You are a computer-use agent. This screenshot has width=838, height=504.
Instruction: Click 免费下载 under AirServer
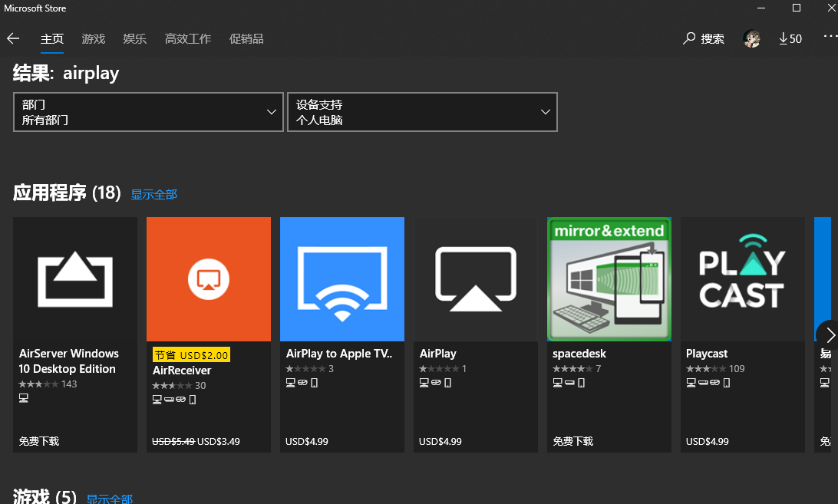point(39,441)
